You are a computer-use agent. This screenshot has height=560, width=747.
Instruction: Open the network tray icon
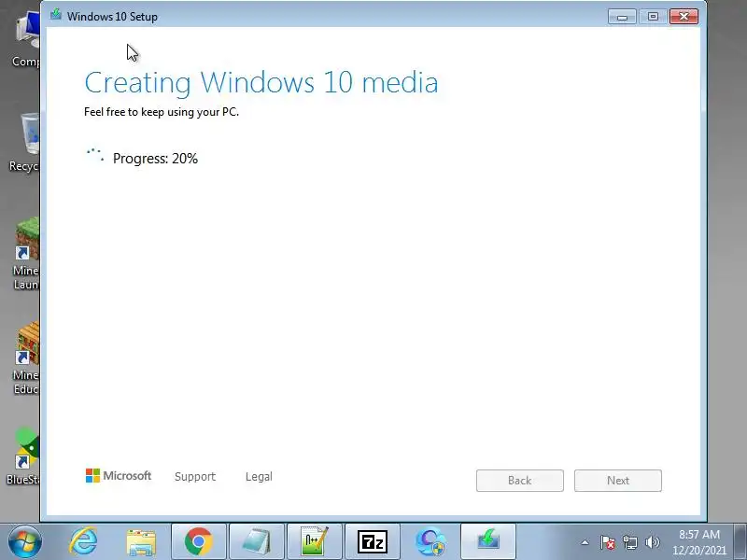click(629, 542)
